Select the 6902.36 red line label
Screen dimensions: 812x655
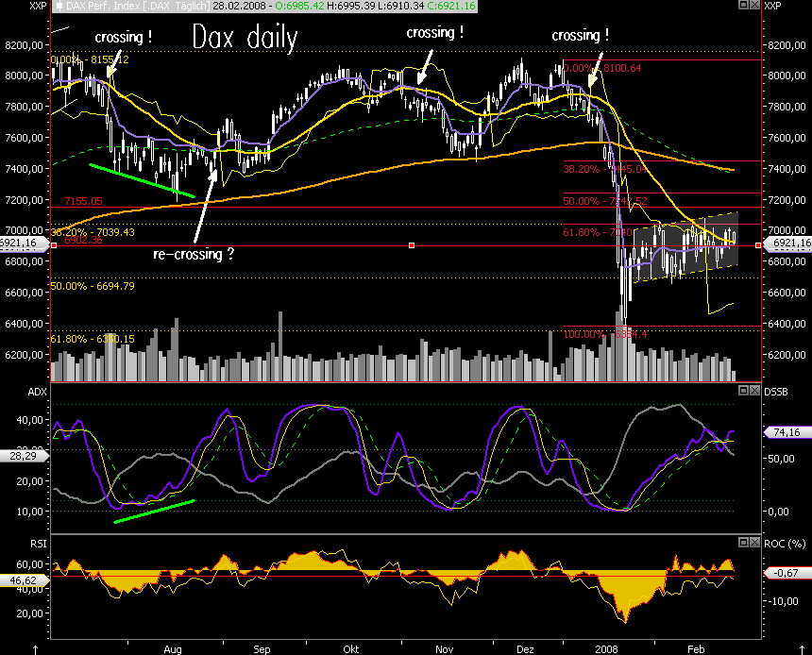click(83, 240)
